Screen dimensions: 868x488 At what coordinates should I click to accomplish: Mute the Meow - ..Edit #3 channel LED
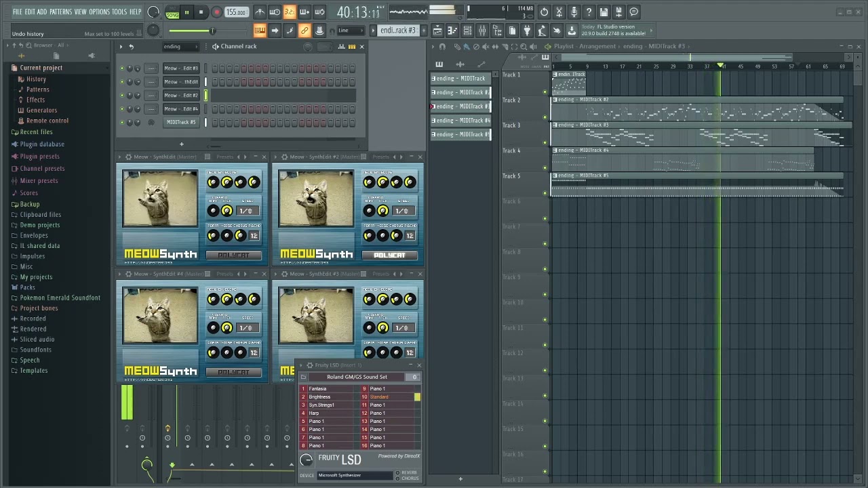pos(122,68)
